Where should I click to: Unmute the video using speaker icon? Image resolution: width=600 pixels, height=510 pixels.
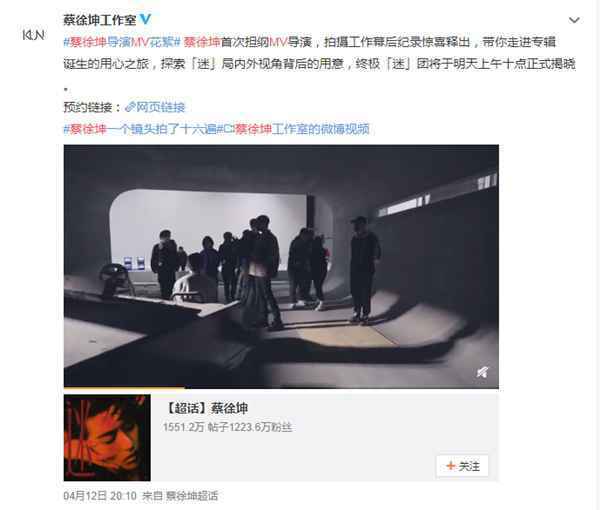point(482,372)
